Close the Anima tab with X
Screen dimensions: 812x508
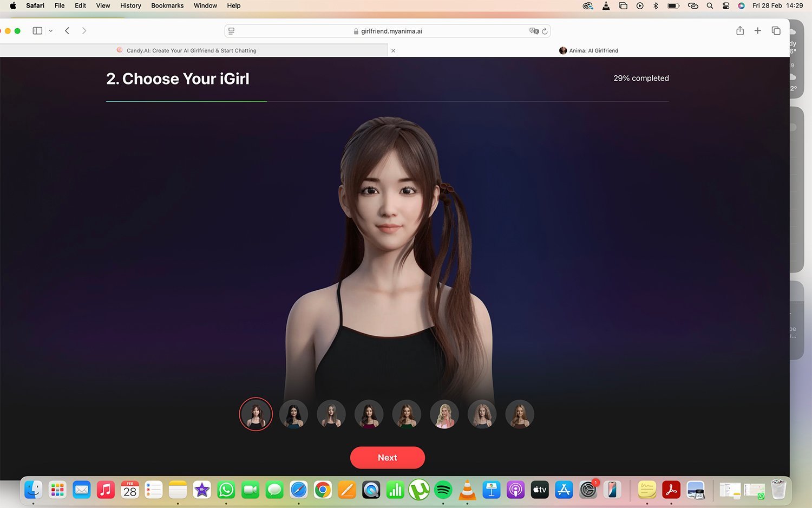click(394, 50)
